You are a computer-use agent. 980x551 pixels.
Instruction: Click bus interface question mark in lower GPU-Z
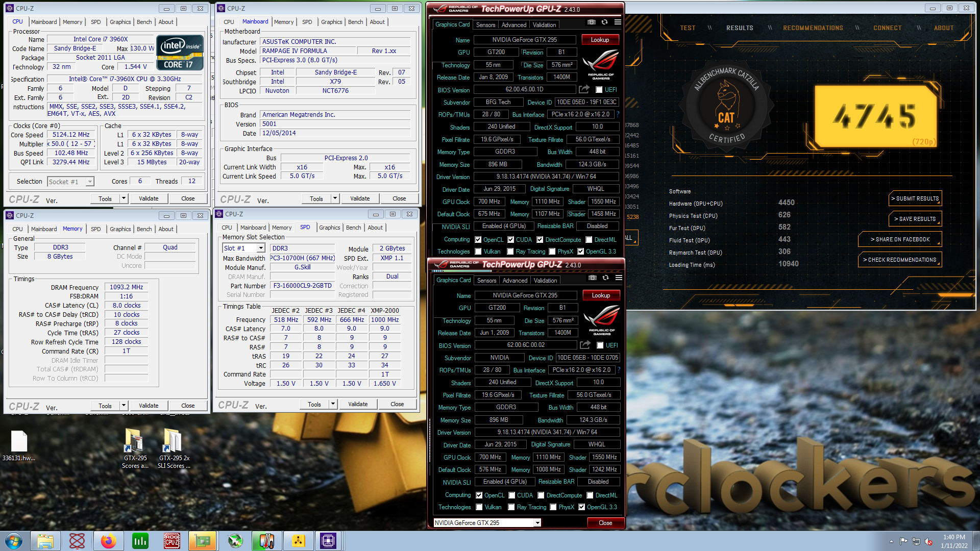[619, 370]
